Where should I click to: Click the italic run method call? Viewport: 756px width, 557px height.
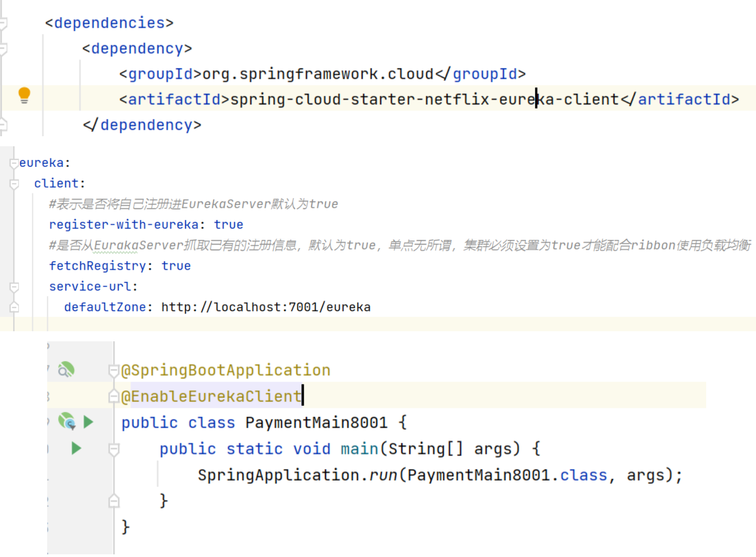click(383, 475)
